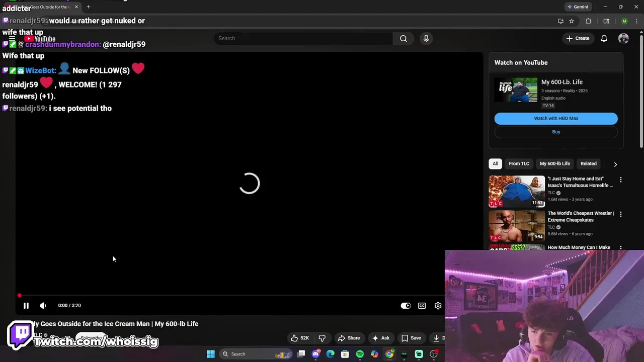Image resolution: width=644 pixels, height=362 pixels.
Task: Start voice search with the microphone icon
Action: [426, 38]
